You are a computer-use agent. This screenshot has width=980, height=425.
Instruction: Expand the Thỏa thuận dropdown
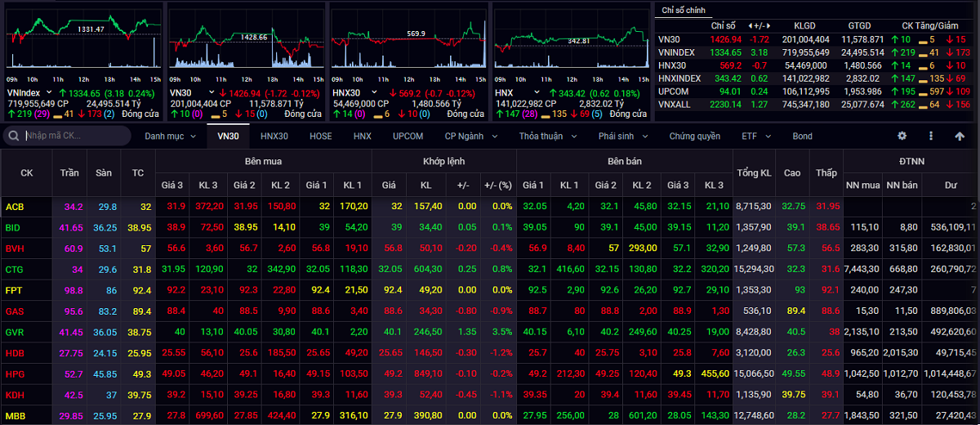pyautogui.click(x=547, y=136)
